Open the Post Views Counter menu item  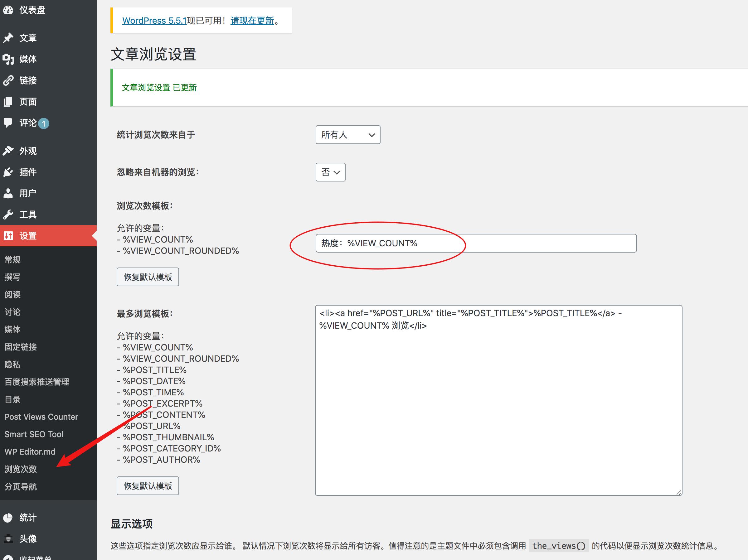pos(41,417)
